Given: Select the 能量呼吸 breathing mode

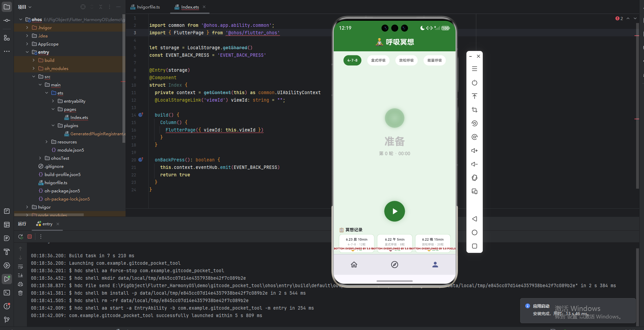Looking at the screenshot, I should click(435, 60).
